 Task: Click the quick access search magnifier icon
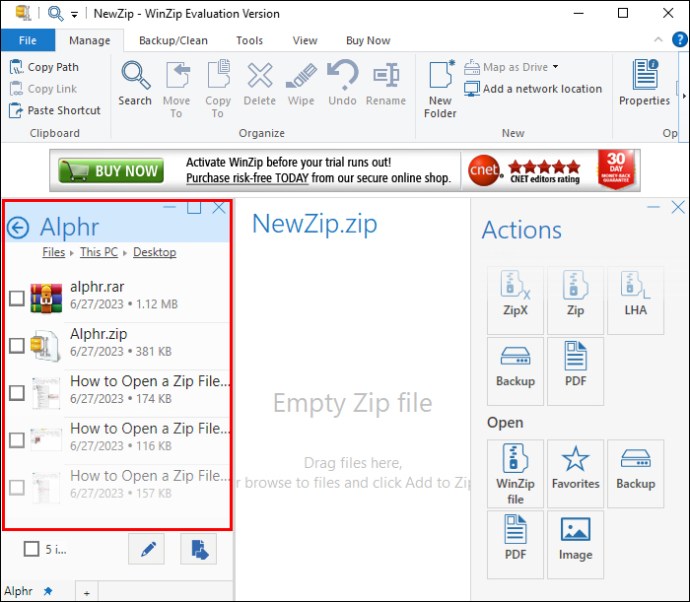click(x=55, y=13)
